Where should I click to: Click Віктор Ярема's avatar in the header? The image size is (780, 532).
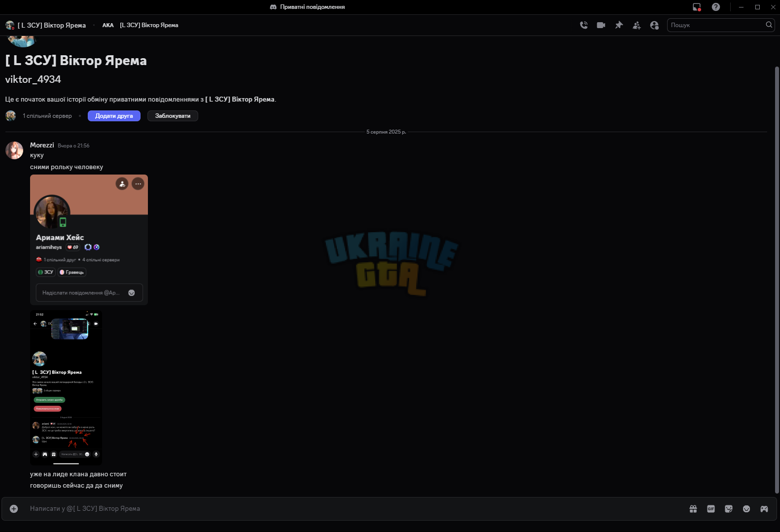point(10,25)
